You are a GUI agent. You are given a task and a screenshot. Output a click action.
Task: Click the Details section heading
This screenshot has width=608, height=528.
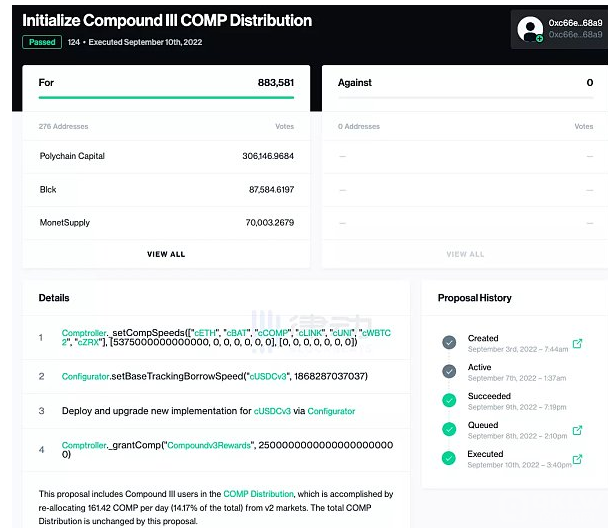pos(54,298)
